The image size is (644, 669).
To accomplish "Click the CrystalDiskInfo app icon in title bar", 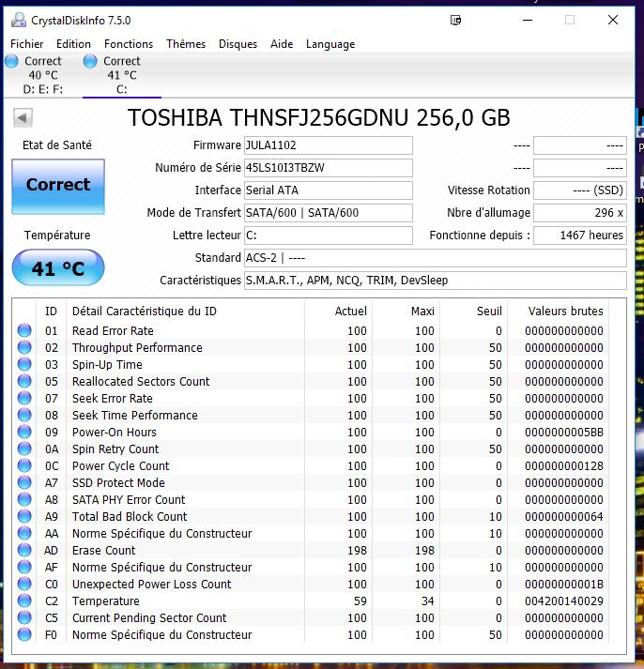I will pyautogui.click(x=19, y=20).
